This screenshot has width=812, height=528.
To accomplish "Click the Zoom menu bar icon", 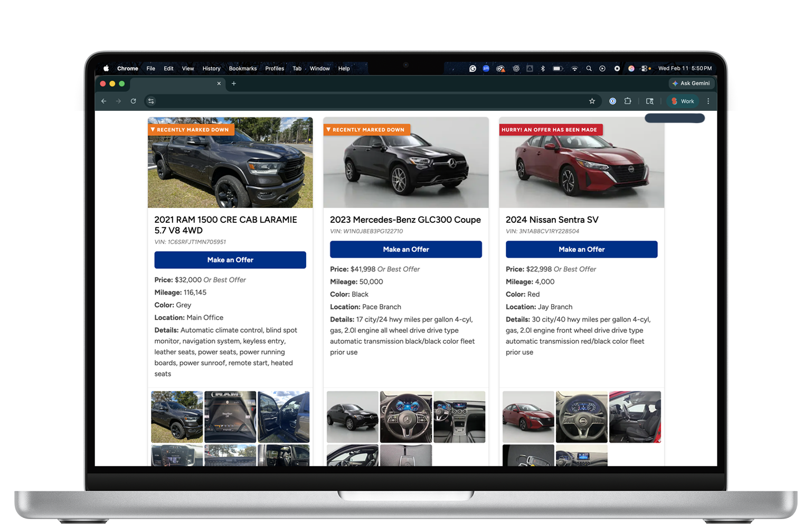I will point(486,69).
